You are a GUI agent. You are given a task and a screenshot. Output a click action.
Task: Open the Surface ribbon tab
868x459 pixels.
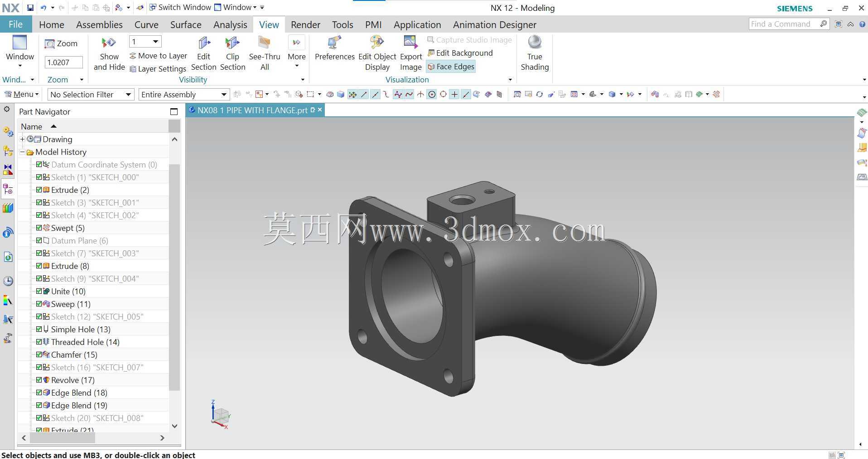(186, 24)
